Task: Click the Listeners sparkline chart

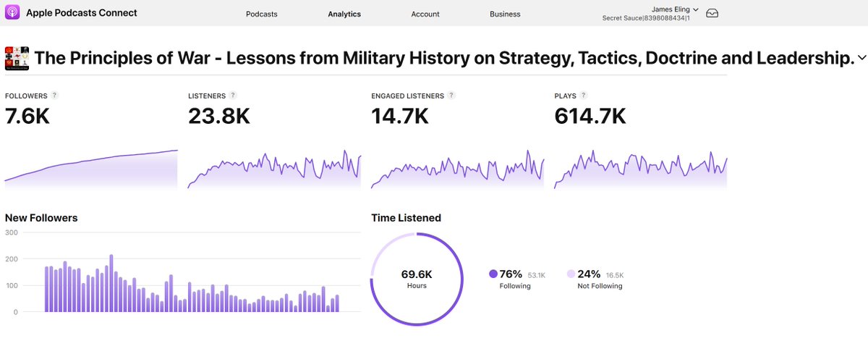Action: pos(274,169)
